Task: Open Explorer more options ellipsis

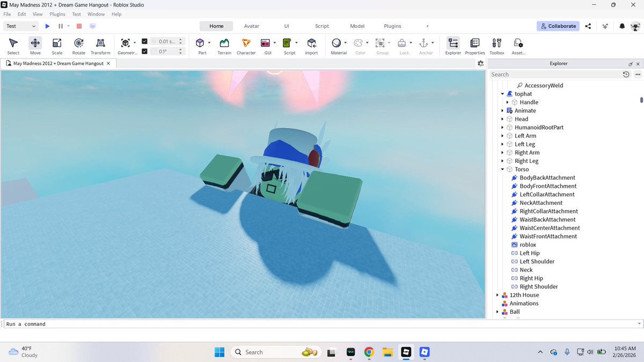Action: (x=638, y=75)
